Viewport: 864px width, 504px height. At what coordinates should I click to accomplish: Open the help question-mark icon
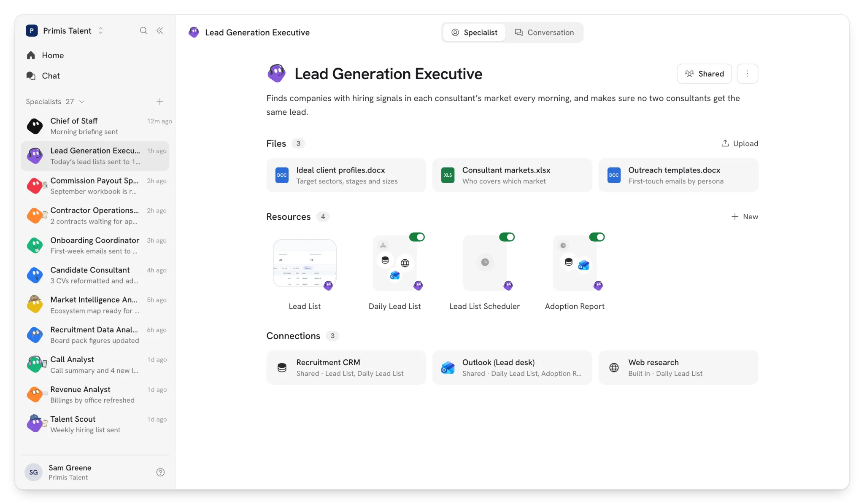tap(160, 472)
